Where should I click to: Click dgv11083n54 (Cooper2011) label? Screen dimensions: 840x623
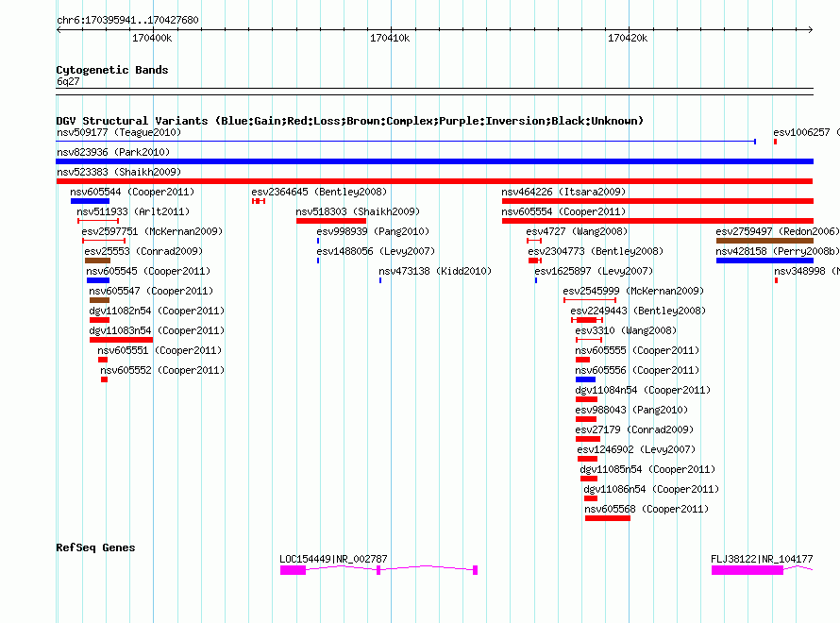[x=157, y=330]
